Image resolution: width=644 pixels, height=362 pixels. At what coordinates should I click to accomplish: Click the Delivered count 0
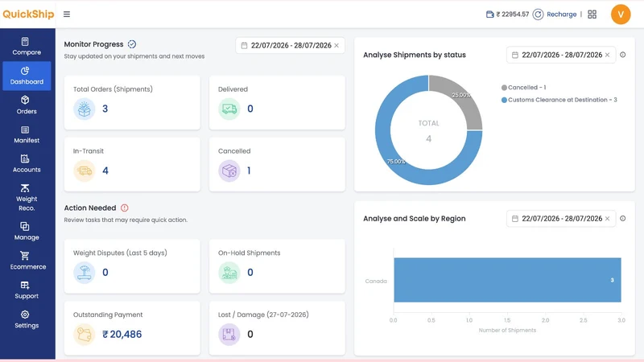250,109
